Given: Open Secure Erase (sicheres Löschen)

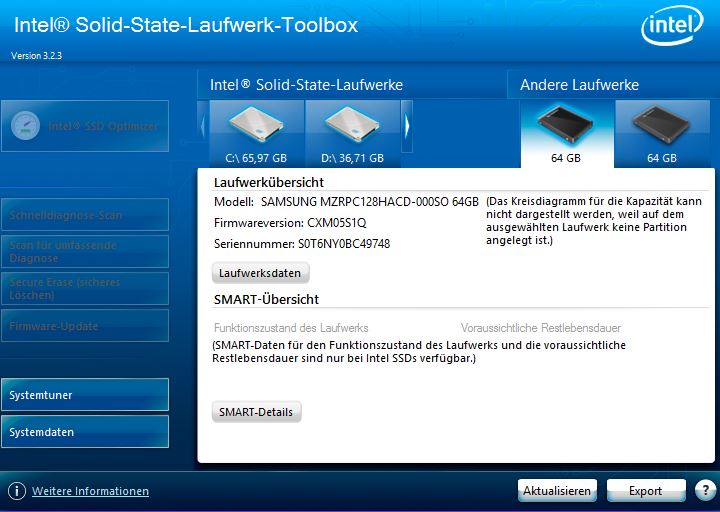Looking at the screenshot, I should pyautogui.click(x=85, y=288).
